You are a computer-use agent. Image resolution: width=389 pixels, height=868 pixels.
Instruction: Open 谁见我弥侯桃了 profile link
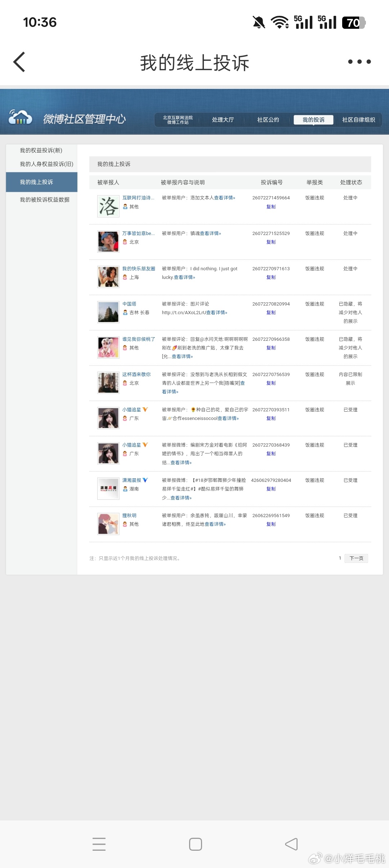click(x=139, y=339)
